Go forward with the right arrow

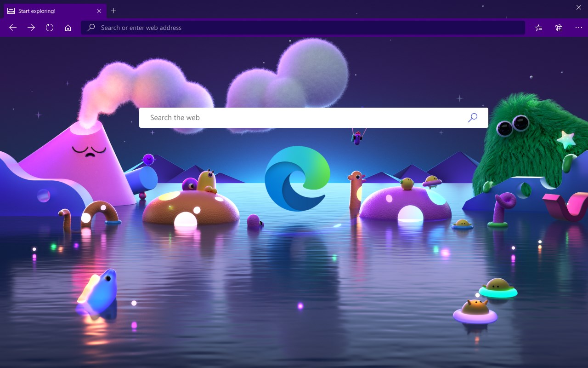(31, 28)
